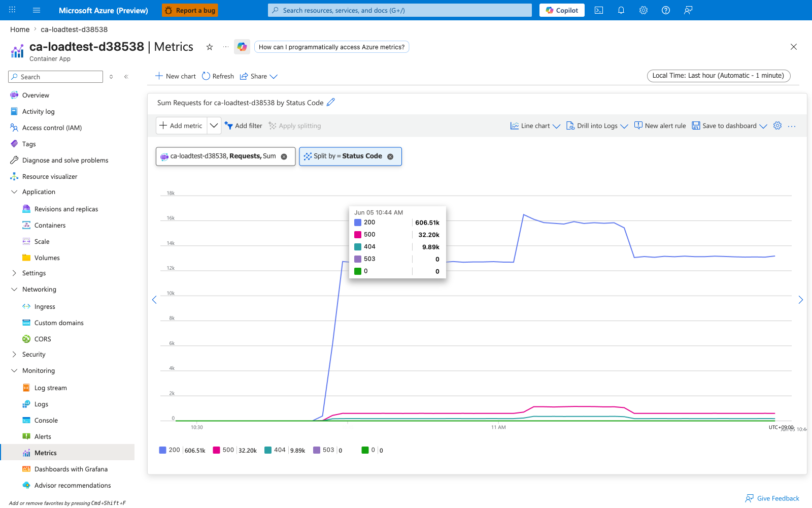This screenshot has width=812, height=508.
Task: Open the notifications bell
Action: click(621, 10)
